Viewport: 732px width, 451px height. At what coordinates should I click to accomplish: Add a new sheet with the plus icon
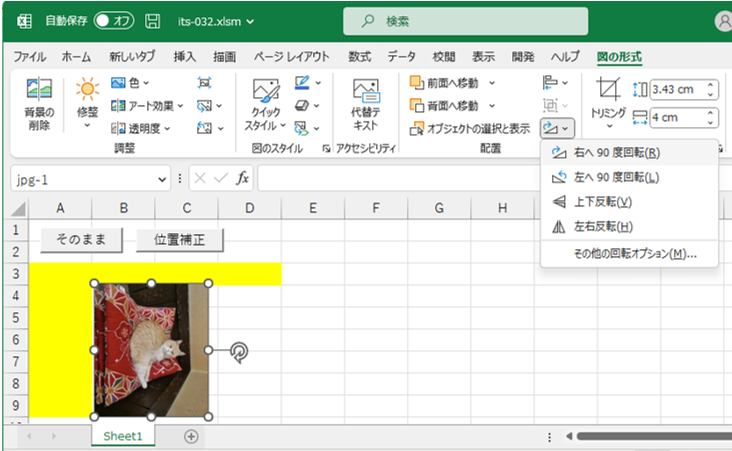(191, 436)
